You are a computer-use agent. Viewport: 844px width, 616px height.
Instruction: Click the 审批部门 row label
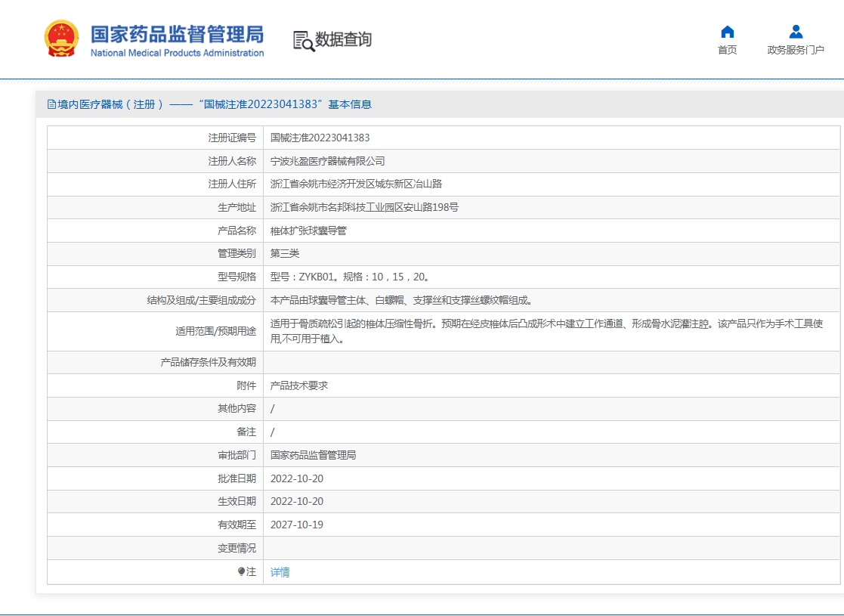[237, 456]
